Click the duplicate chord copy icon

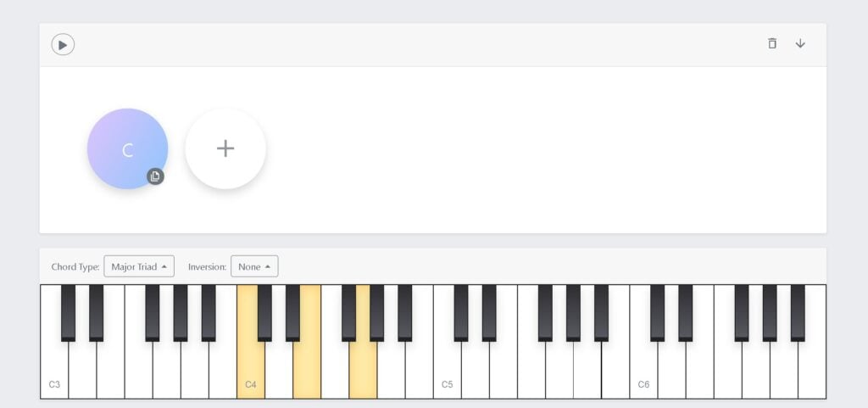point(154,176)
